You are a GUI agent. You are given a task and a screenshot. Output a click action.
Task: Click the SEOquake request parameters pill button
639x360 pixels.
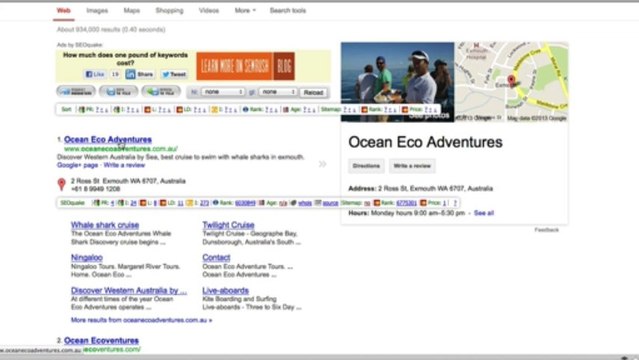[76, 92]
